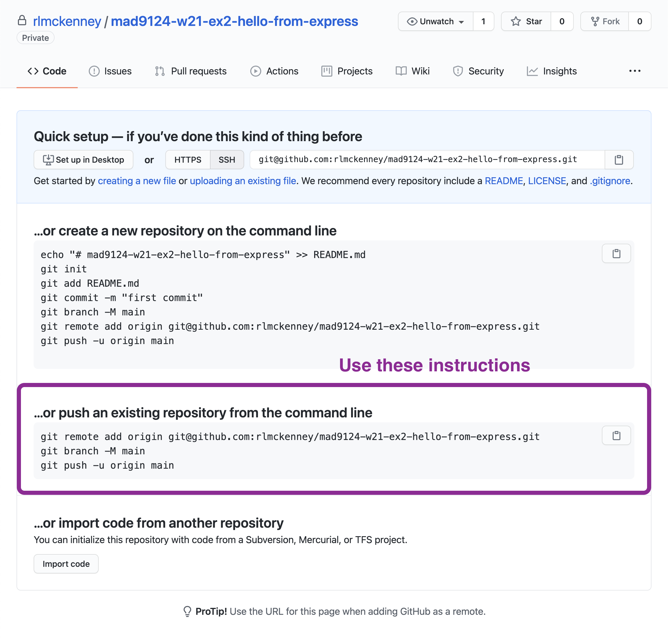Screen dimensions: 668x644
Task: Select the SSH protocol option
Action: pyautogui.click(x=227, y=160)
